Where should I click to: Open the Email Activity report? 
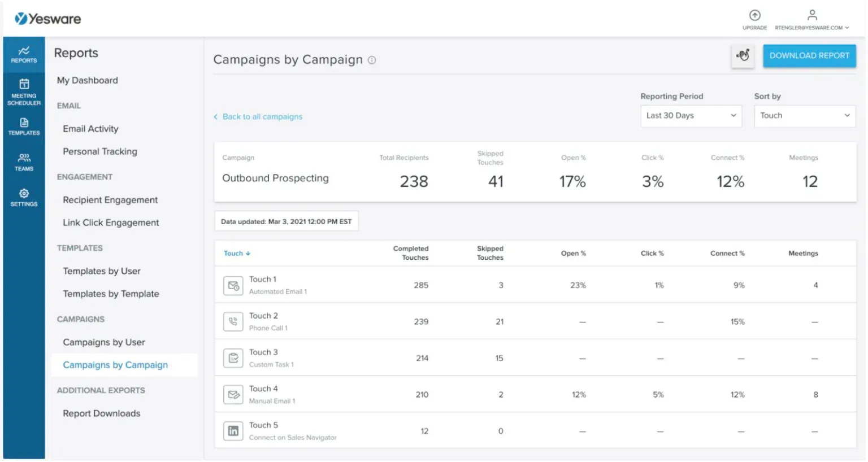pyautogui.click(x=90, y=128)
